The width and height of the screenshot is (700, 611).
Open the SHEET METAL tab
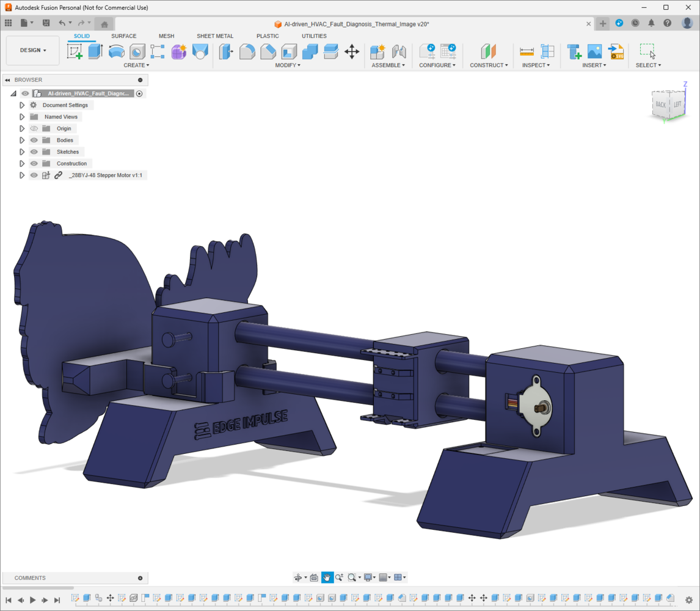click(214, 36)
